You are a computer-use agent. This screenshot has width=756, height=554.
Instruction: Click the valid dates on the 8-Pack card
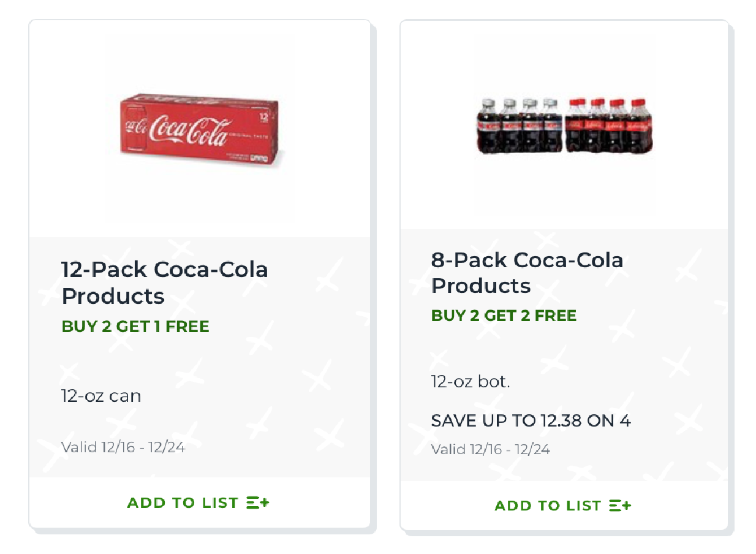click(x=490, y=450)
